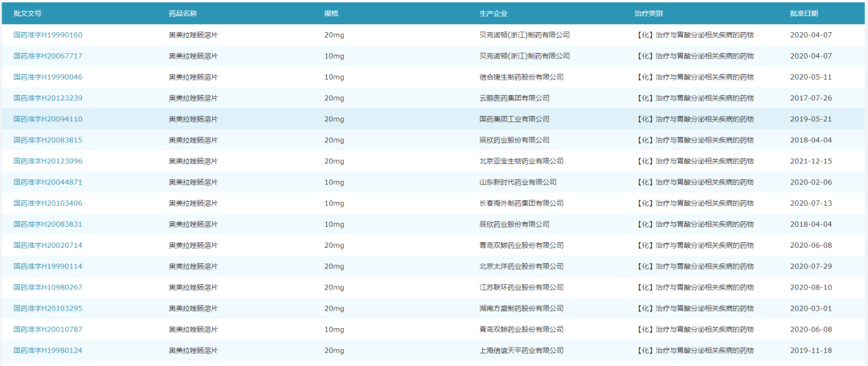This screenshot has width=868, height=366.
Task: Open approval link 国药准字H20123239
Action: 48,98
